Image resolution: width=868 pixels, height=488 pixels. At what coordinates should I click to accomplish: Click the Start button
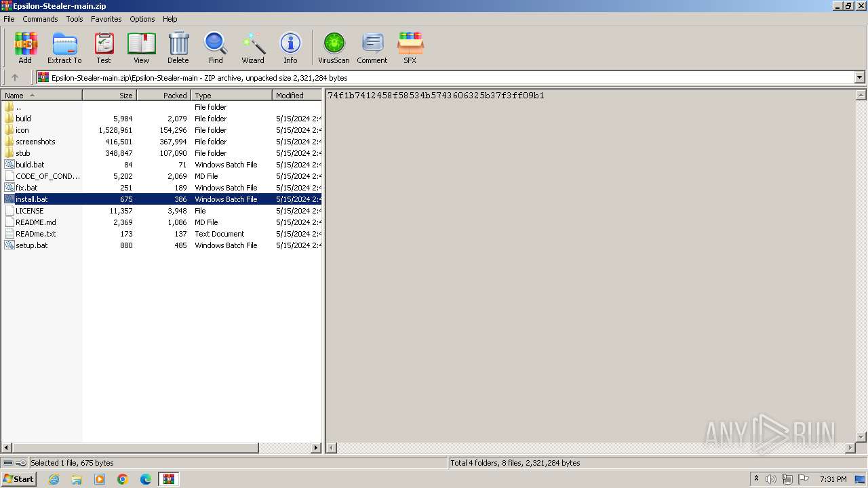19,479
